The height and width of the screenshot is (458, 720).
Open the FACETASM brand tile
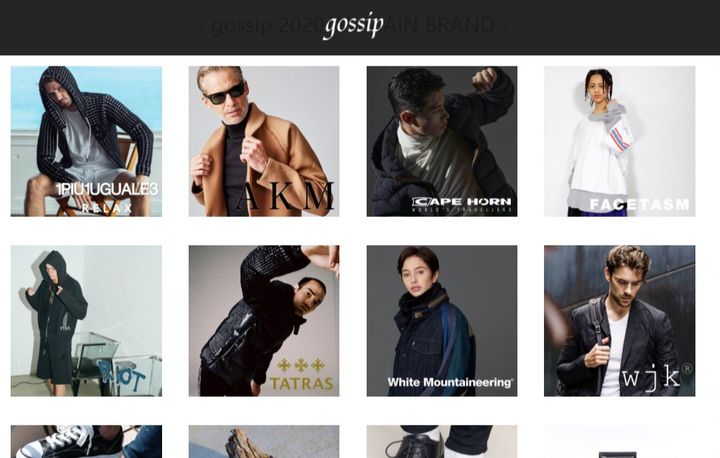[x=619, y=141]
